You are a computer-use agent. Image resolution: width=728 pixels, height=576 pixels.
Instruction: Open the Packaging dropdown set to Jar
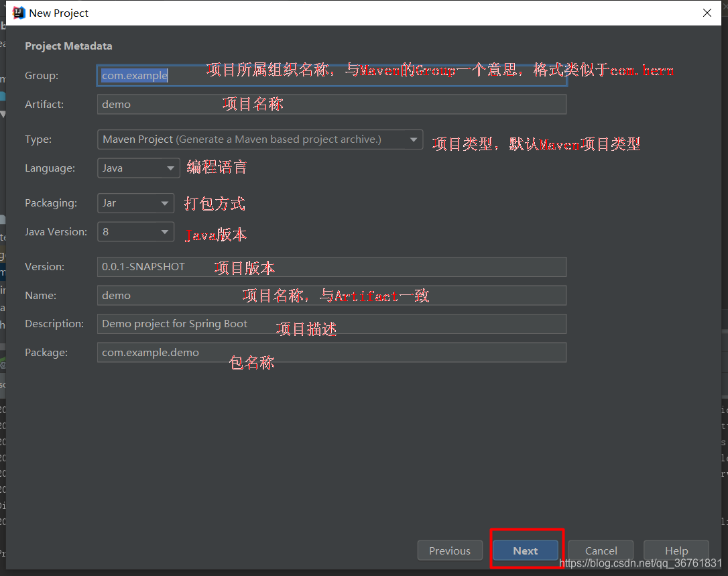point(135,203)
